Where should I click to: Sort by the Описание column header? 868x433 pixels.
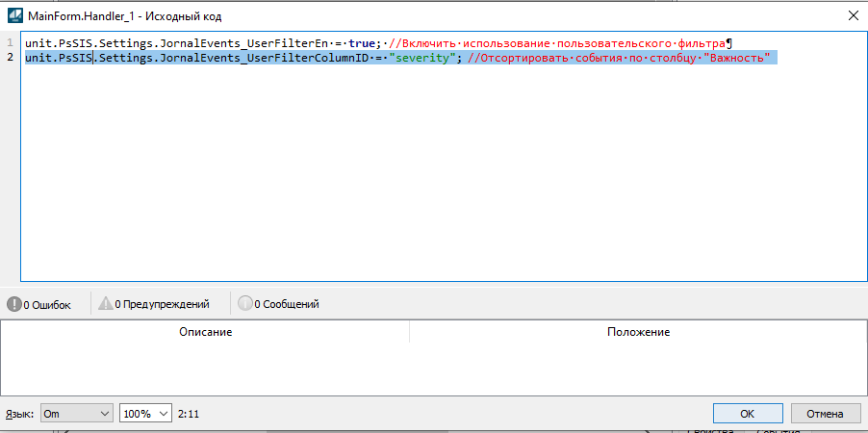205,332
